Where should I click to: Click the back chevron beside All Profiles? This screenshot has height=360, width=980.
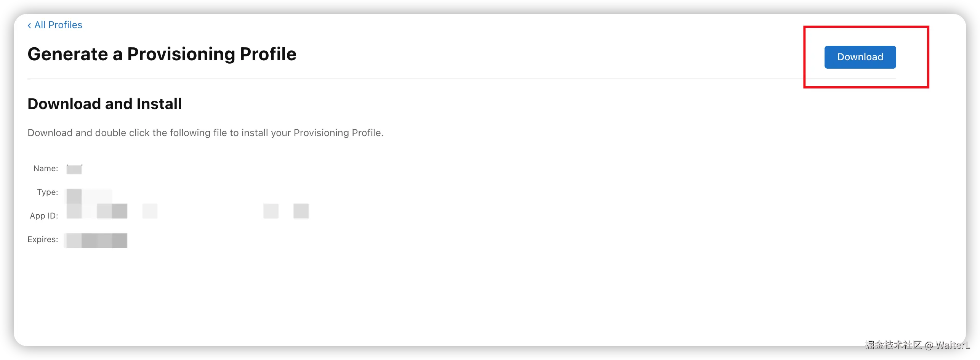[x=29, y=25]
